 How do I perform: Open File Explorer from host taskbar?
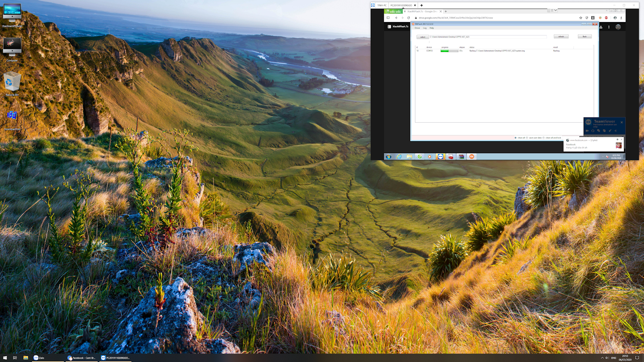pyautogui.click(x=25, y=358)
